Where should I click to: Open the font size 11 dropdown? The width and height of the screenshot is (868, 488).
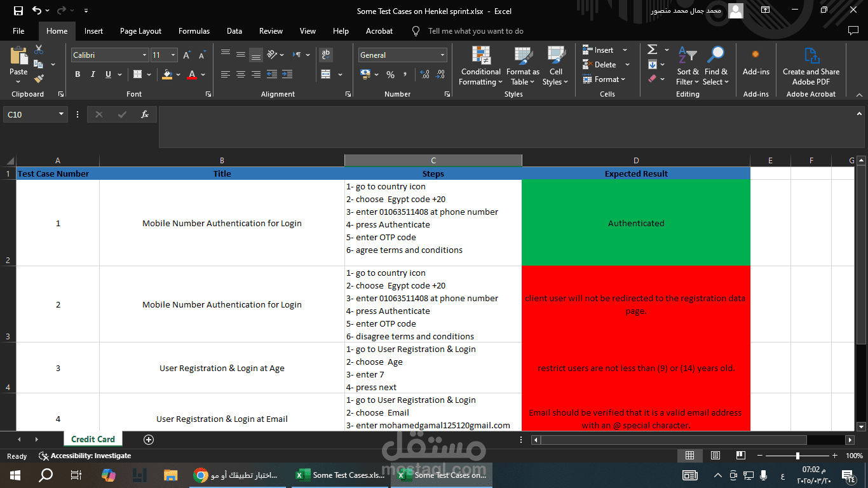(174, 55)
